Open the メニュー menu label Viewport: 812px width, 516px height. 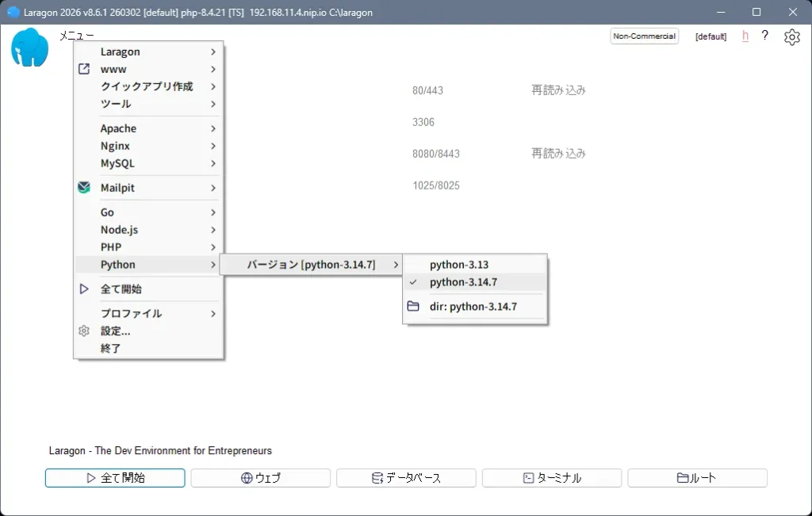[77, 35]
